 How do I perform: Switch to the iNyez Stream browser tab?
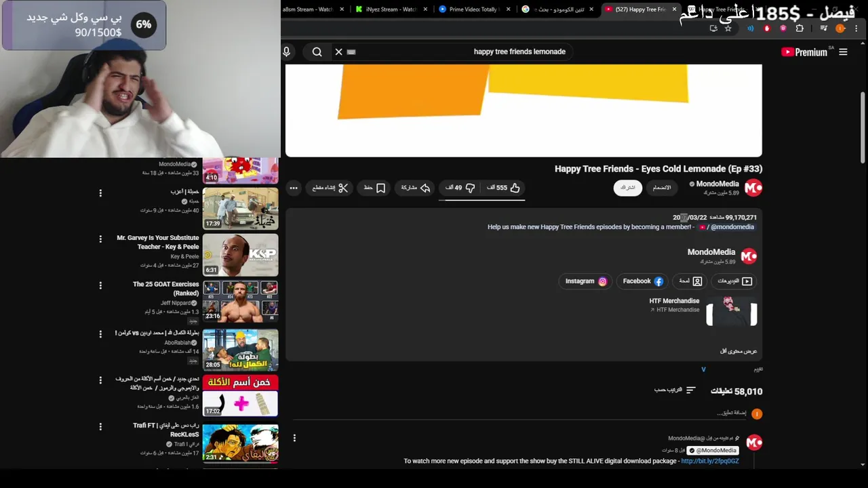(x=387, y=9)
